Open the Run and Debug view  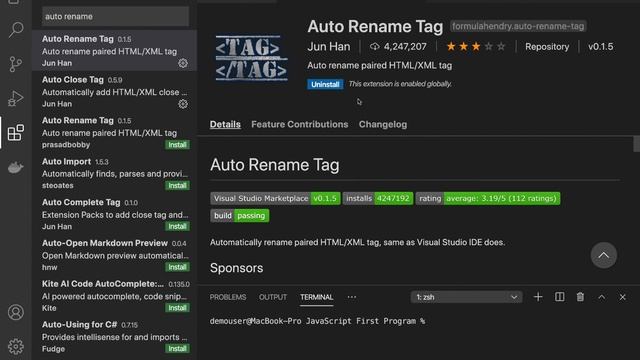point(16,98)
